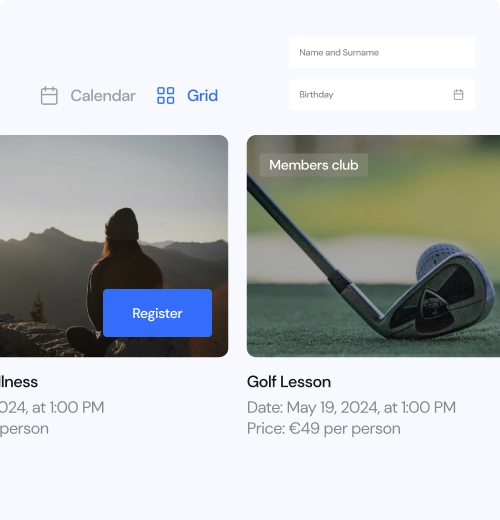Click the calendar icon beside Calendar label

tap(49, 96)
